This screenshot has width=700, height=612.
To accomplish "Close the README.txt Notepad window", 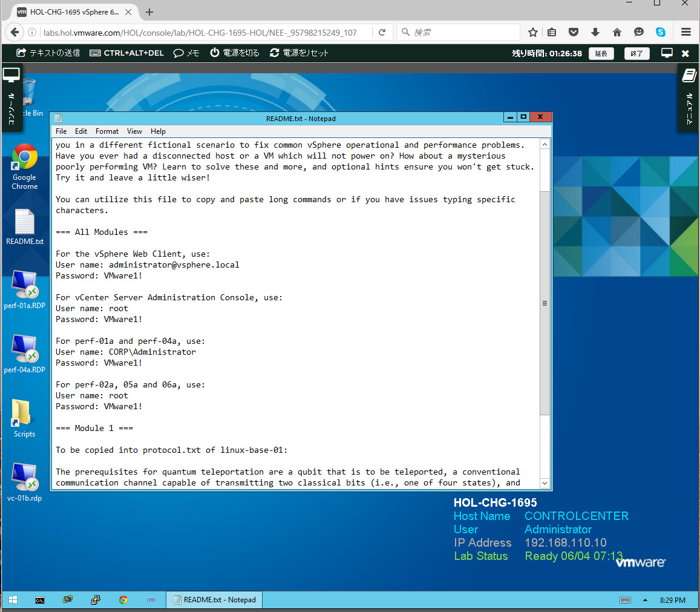I will pyautogui.click(x=540, y=117).
